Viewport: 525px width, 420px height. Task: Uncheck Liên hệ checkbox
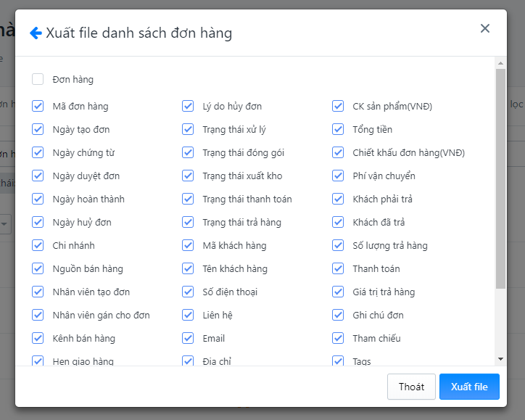[x=188, y=315]
